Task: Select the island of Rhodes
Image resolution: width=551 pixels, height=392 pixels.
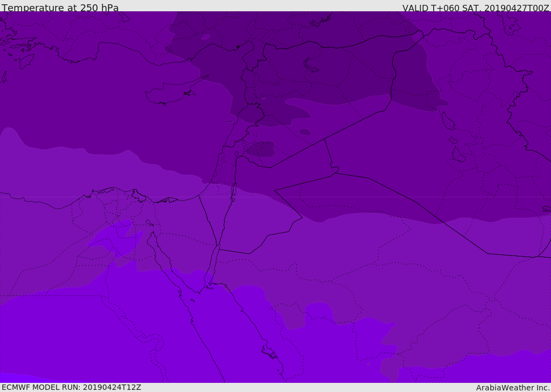Action: tap(27, 61)
